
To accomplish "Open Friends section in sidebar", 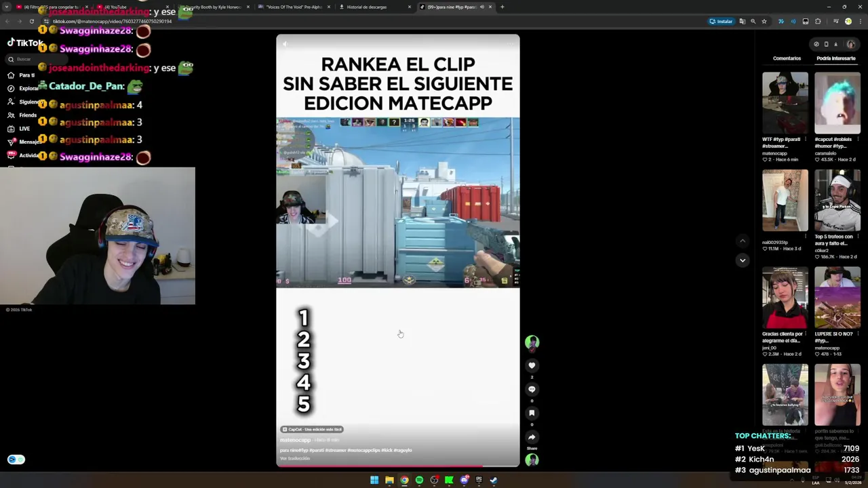I will (x=22, y=115).
